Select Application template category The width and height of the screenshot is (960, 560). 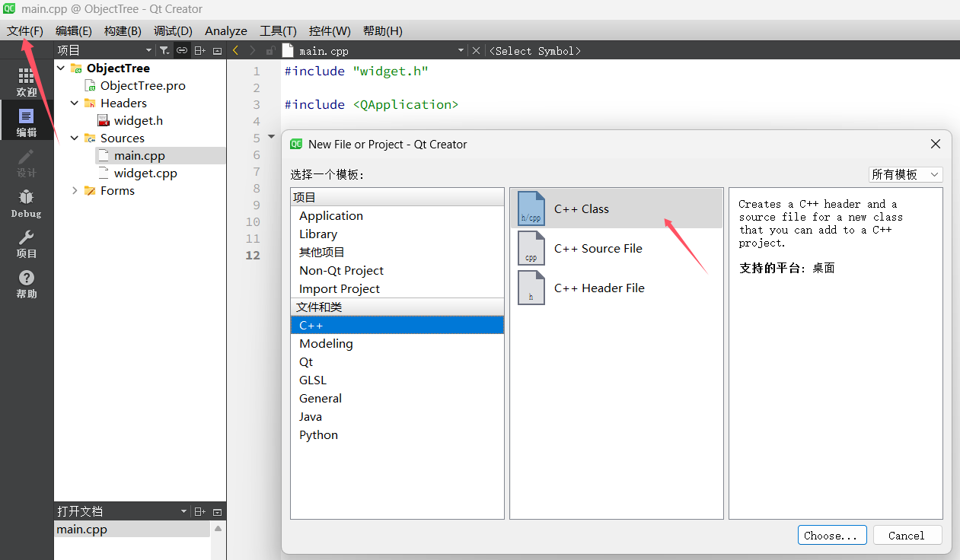[397, 215]
